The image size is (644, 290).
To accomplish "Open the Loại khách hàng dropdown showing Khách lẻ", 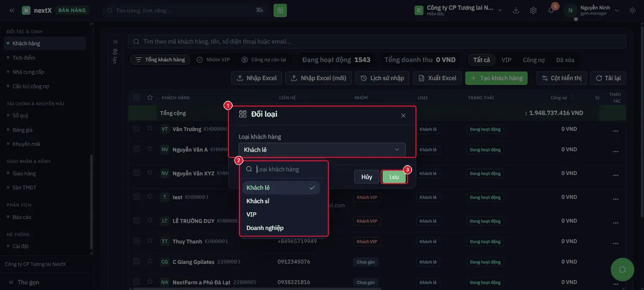I will click(322, 149).
